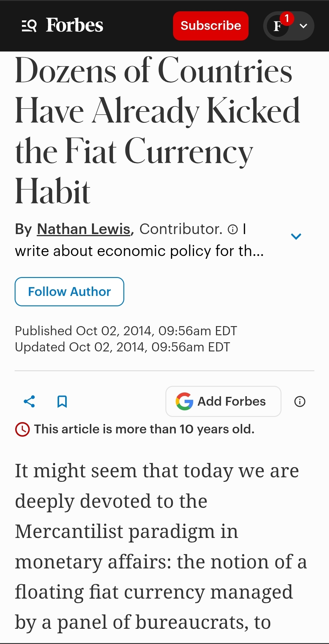This screenshot has height=644, width=329.
Task: Click the Google G logo
Action: coord(184,401)
